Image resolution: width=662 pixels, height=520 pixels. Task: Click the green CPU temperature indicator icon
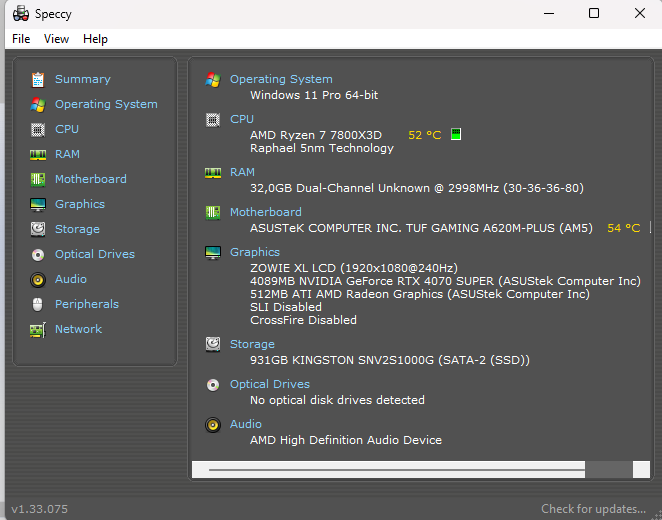tap(456, 134)
